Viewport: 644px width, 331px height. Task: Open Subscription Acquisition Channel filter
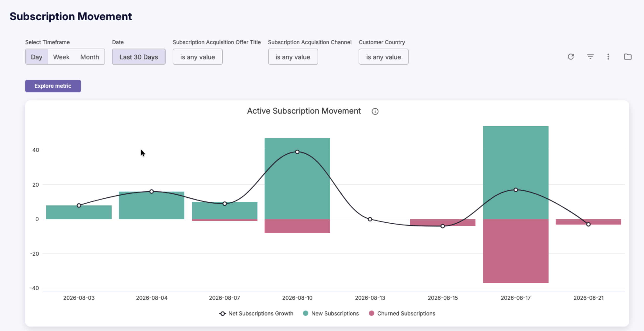pos(293,57)
